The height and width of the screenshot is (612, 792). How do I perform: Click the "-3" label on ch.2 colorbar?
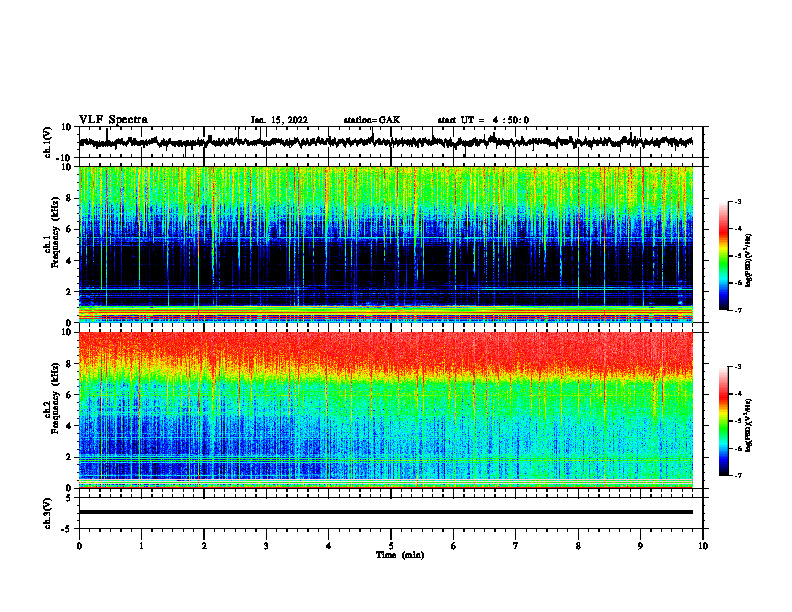pos(738,367)
